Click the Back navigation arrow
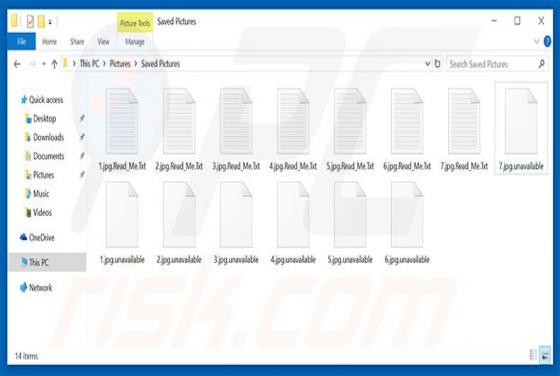Screen dimensions: 560x376 17,64
